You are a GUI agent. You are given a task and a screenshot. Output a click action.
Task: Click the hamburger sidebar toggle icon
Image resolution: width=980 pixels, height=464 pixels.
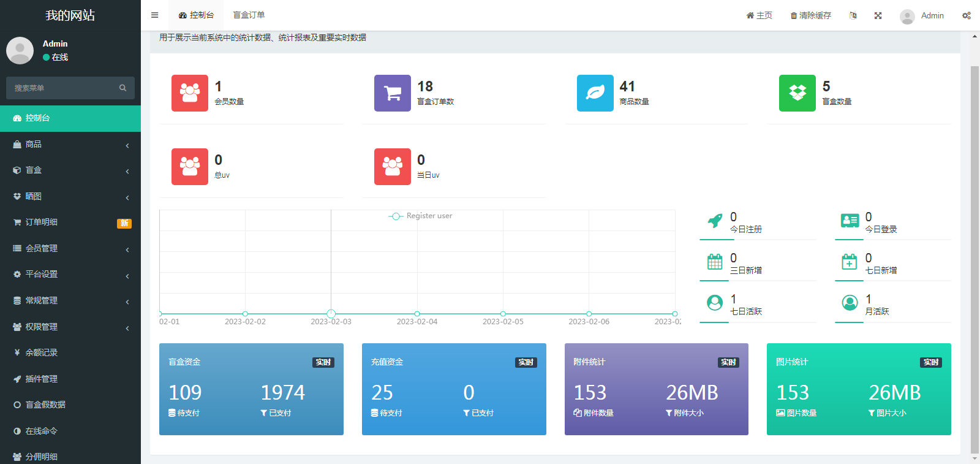(x=155, y=15)
